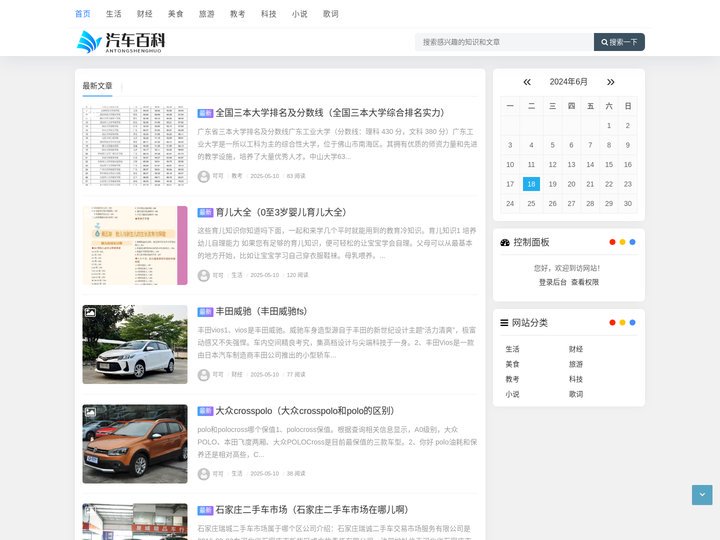Click the 汽车百科 site logo

tap(121, 42)
